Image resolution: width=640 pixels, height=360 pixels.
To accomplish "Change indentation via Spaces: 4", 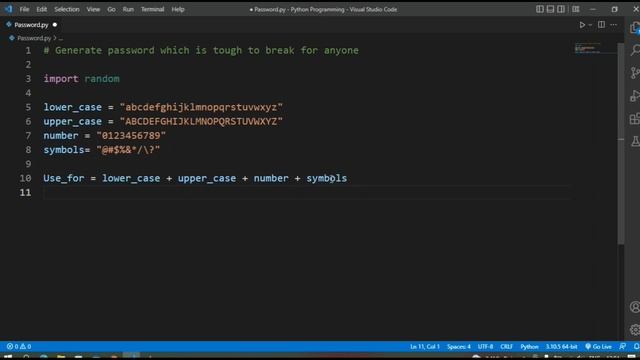I will point(458,347).
